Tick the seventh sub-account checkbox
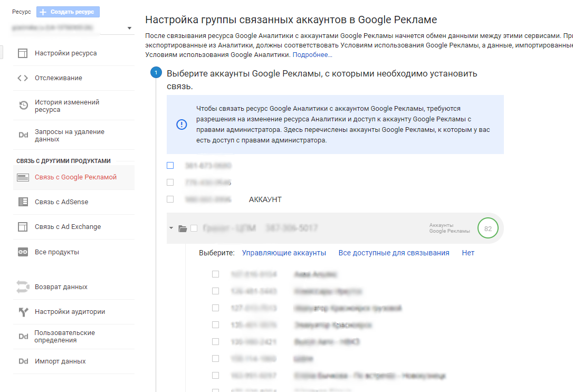The width and height of the screenshot is (573, 392). [x=216, y=375]
